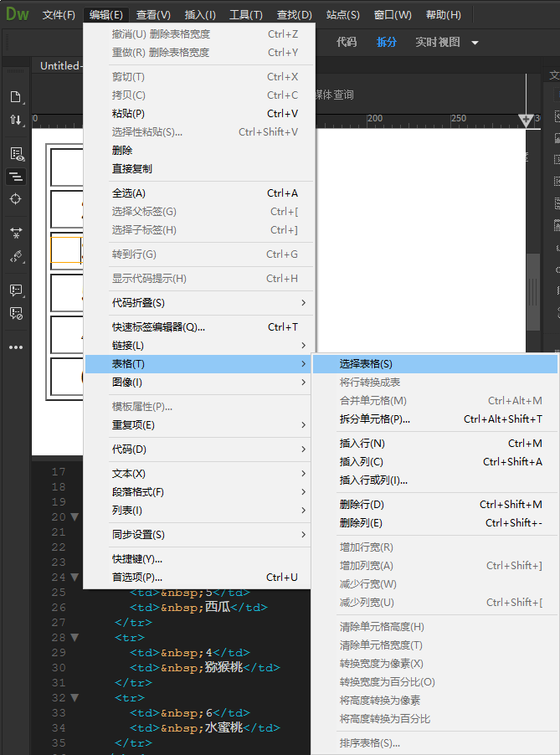Image resolution: width=560 pixels, height=755 pixels.
Task: Open the documents icon in left toolbar
Action: tap(15, 97)
